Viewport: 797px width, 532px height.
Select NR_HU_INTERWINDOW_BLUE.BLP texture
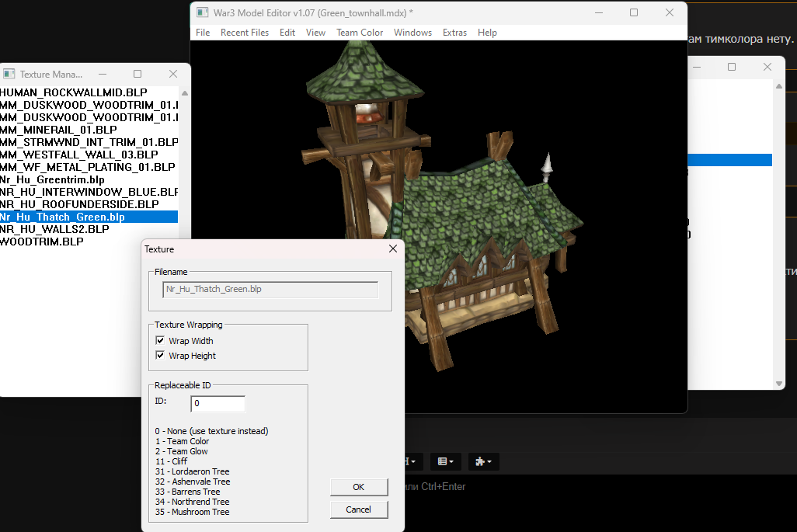(89, 192)
